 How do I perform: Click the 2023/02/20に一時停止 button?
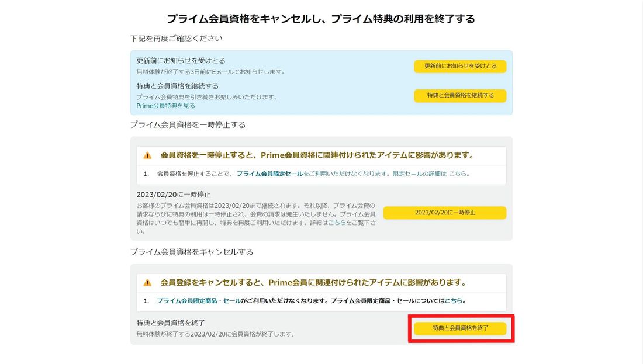point(445,213)
